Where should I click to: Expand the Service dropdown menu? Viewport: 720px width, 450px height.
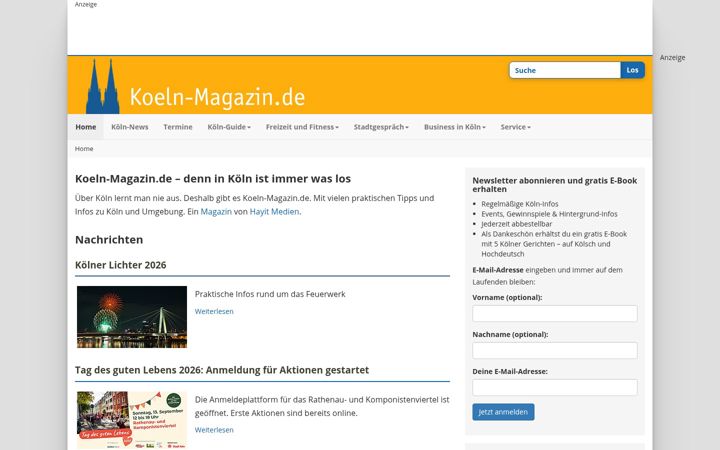click(515, 127)
